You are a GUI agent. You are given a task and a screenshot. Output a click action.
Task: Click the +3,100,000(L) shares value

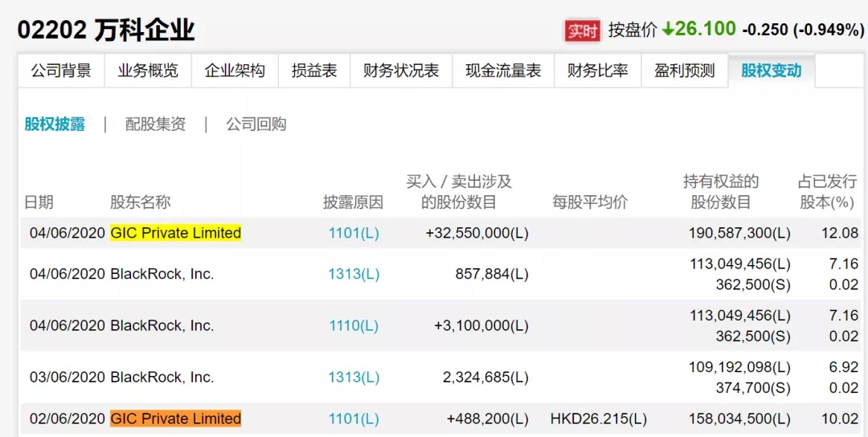tap(481, 326)
